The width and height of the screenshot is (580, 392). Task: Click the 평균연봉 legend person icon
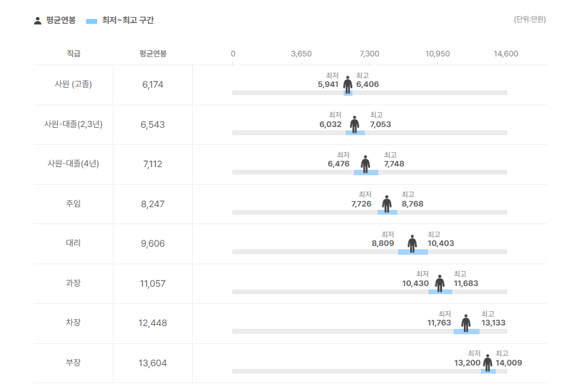(x=37, y=20)
